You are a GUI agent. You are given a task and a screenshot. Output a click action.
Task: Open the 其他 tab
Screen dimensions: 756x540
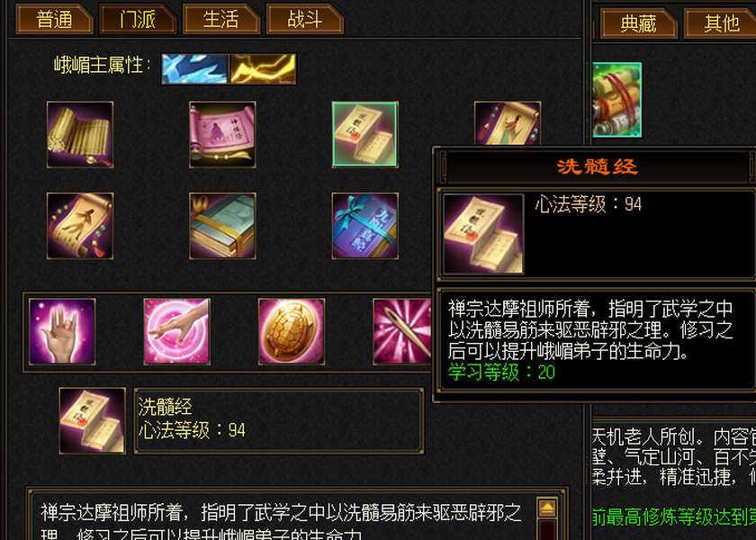(x=720, y=23)
